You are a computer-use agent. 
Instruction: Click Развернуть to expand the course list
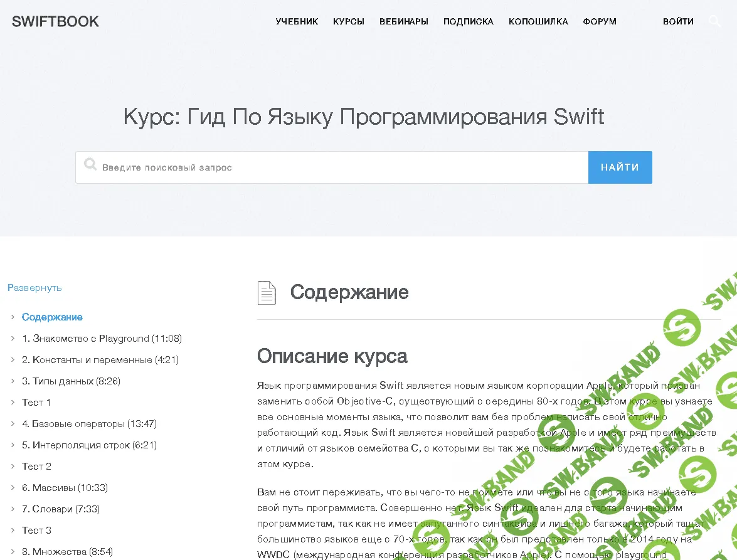[x=34, y=287]
